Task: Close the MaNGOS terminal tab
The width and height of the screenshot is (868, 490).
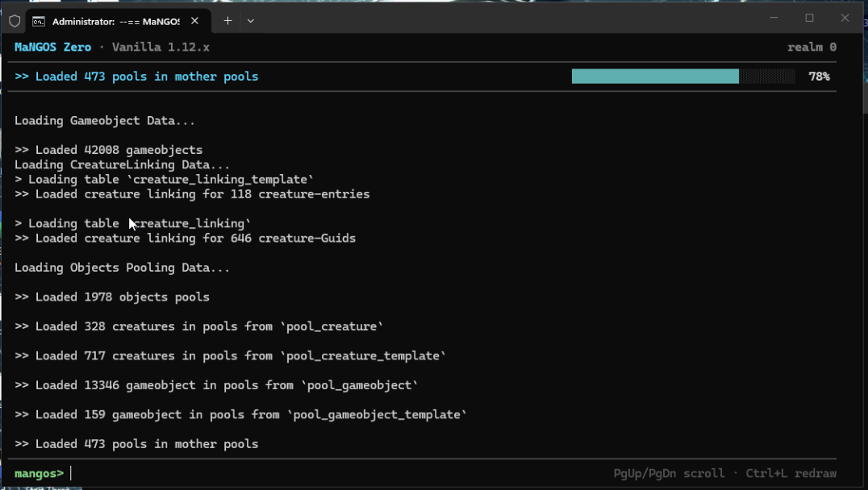Action: click(x=195, y=21)
